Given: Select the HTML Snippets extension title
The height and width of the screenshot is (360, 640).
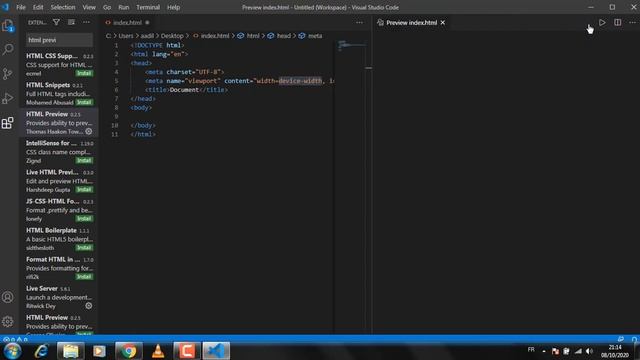Looking at the screenshot, I should point(48,85).
